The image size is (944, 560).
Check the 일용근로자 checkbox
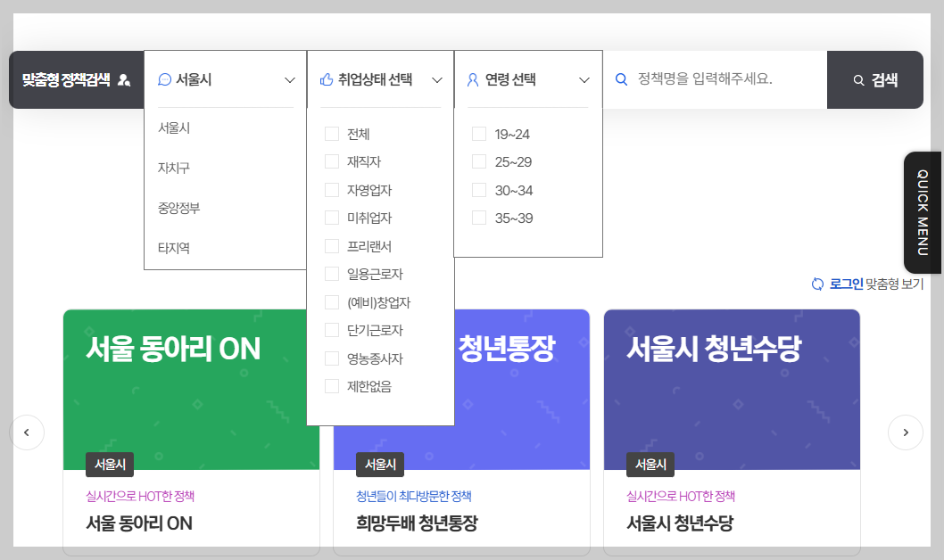(x=332, y=274)
